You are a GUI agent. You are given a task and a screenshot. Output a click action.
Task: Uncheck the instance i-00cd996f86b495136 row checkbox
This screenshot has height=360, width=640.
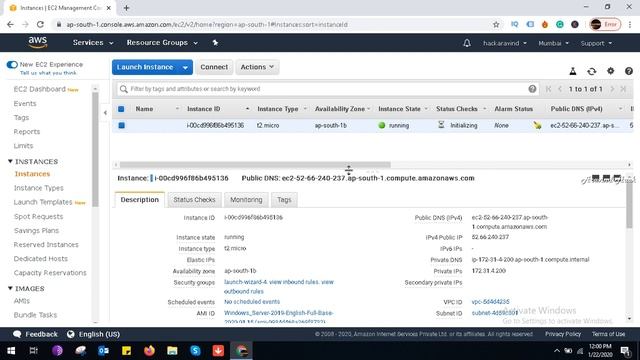(x=121, y=125)
